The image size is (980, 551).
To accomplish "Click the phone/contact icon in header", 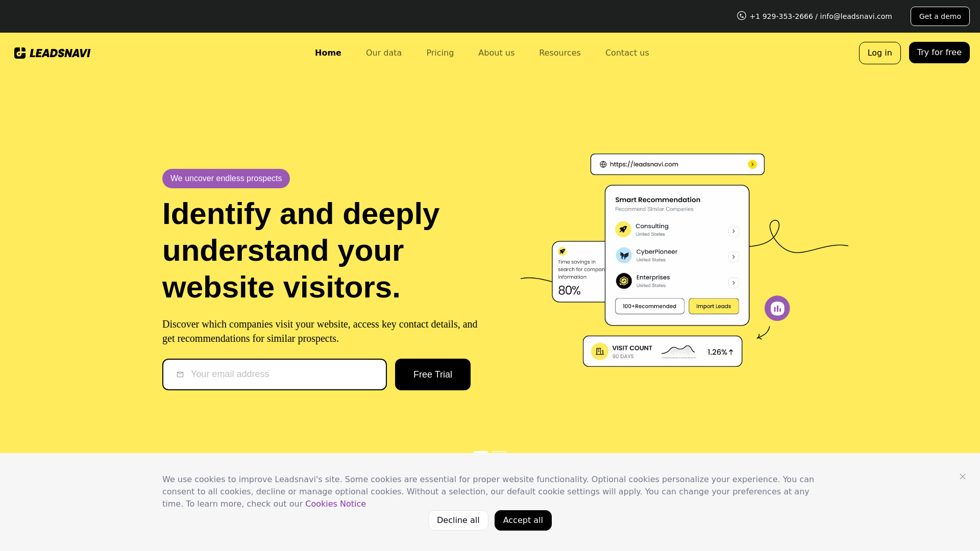I will 742,15.
